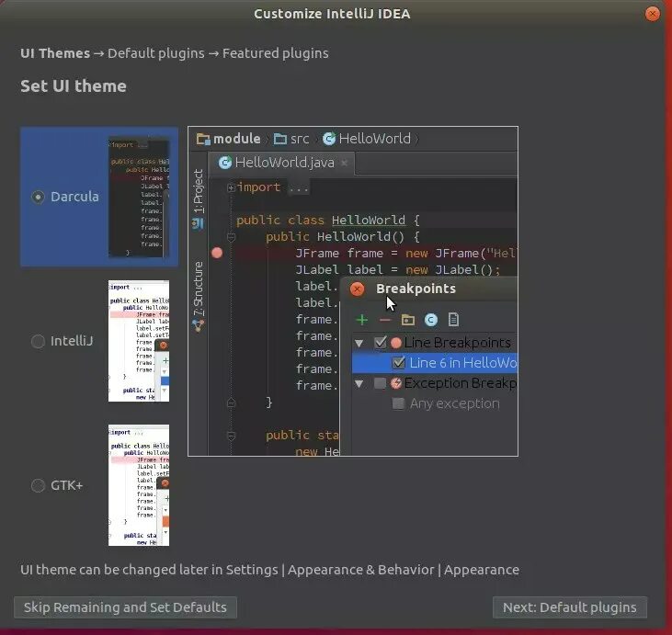Click the src breadcrumb label

tap(300, 139)
